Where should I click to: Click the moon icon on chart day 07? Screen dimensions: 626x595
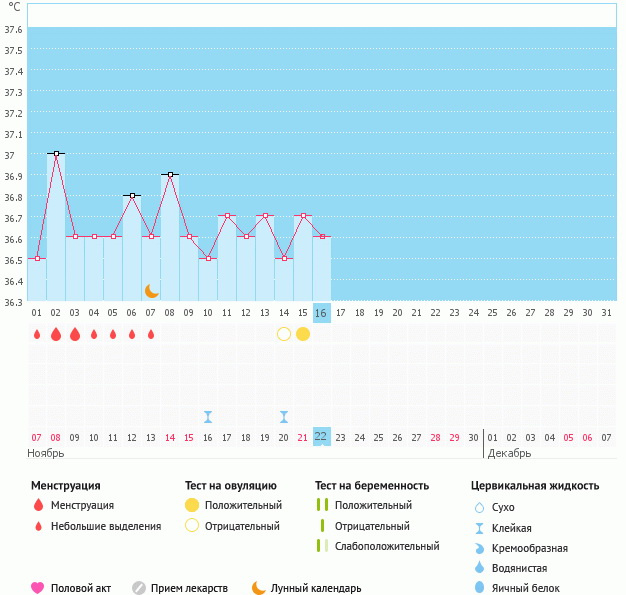click(151, 291)
